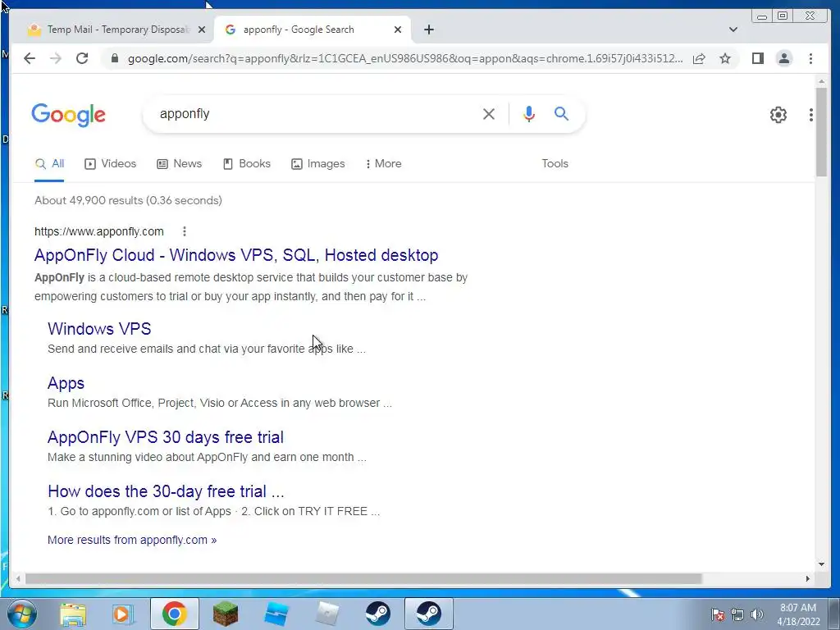The width and height of the screenshot is (840, 630).
Task: Reload the page with the refresh icon
Action: 82,58
